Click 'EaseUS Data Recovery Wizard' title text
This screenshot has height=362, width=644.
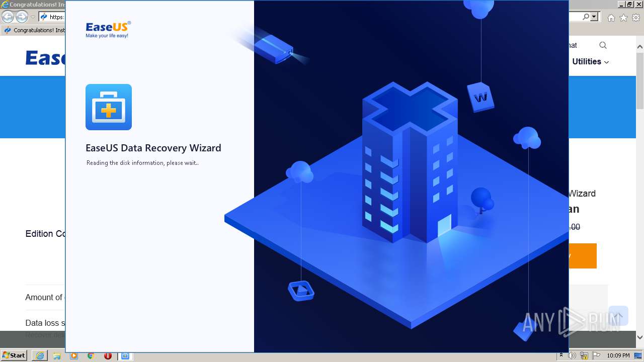tap(153, 148)
